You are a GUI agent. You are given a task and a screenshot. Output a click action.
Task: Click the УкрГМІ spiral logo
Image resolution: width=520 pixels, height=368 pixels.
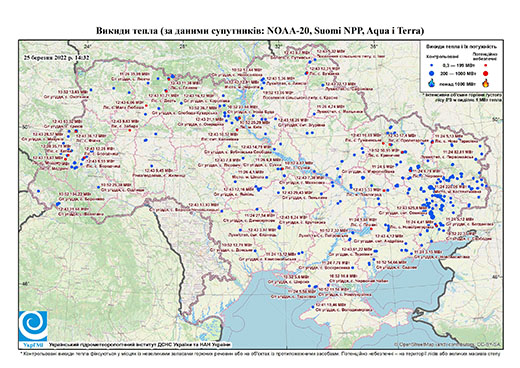coord(33,328)
